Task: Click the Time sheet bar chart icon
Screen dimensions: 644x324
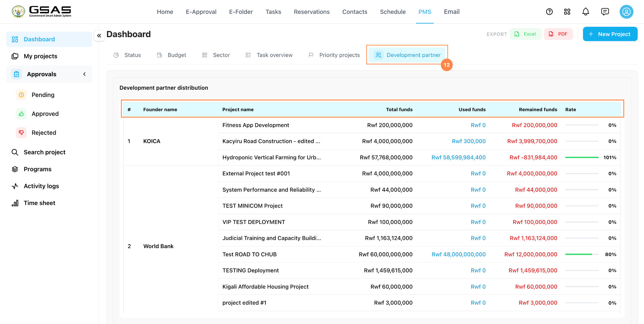Action: pyautogui.click(x=15, y=203)
